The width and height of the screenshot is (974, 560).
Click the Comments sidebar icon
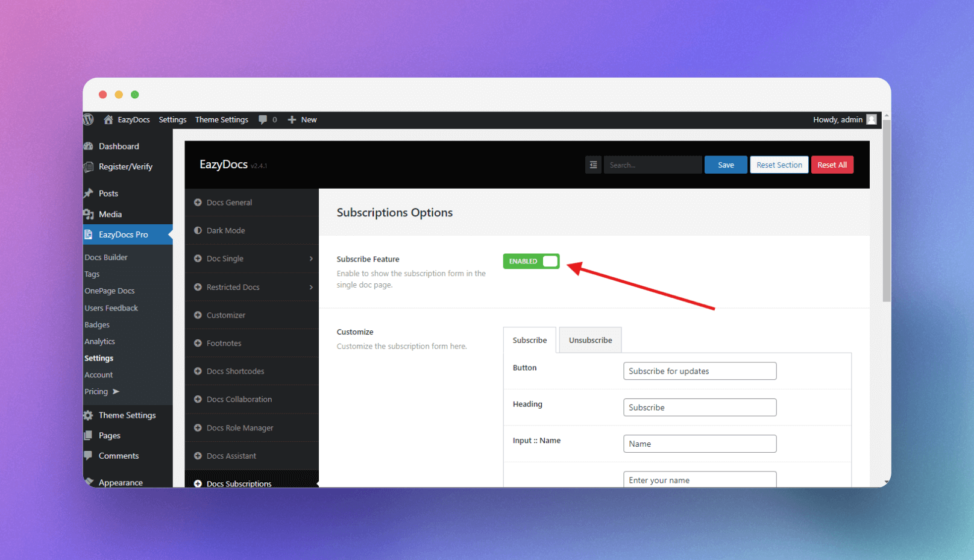pos(89,456)
